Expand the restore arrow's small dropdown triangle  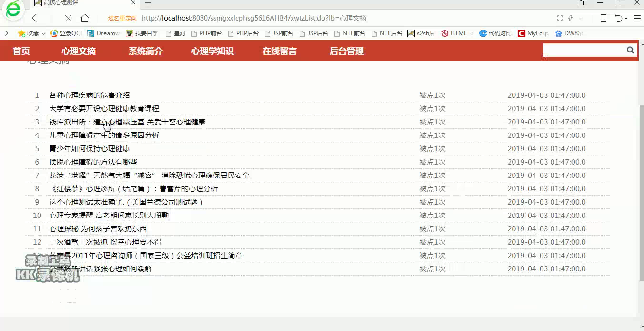626,19
